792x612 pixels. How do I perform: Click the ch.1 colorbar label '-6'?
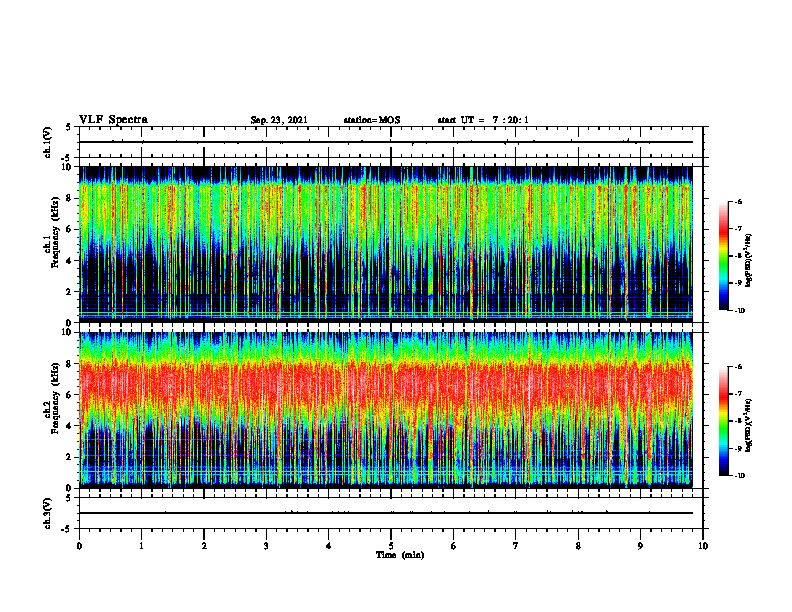coord(738,202)
